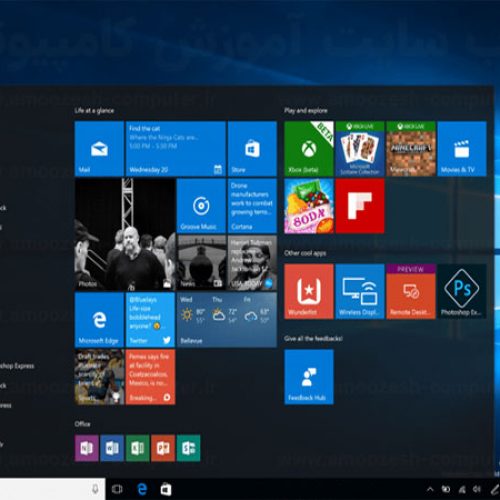Click the Office group header

coord(82,424)
